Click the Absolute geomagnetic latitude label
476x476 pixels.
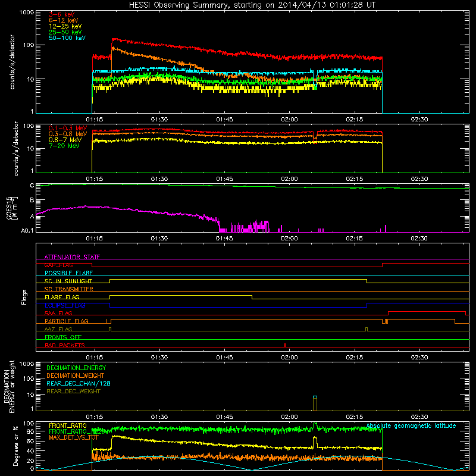click(411, 426)
